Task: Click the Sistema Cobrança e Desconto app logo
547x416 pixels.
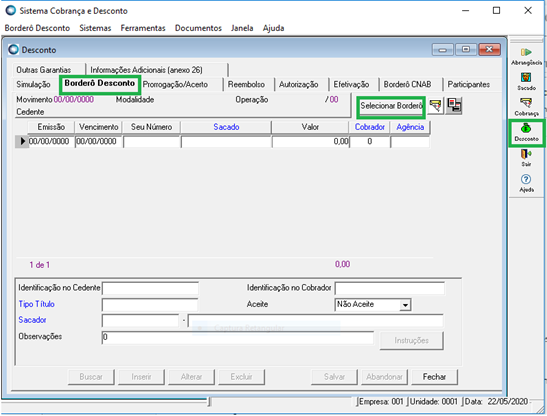Action: pos(10,10)
